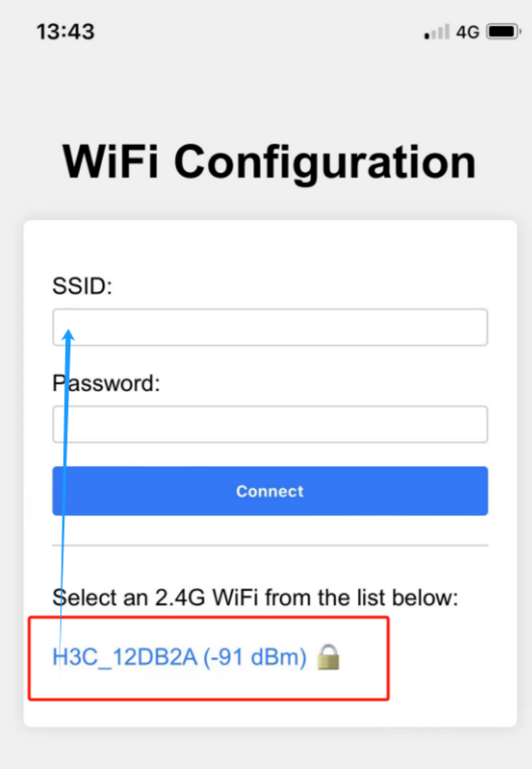Tap the WiFi Configuration heading
Screen dimensions: 532x769
click(x=270, y=162)
